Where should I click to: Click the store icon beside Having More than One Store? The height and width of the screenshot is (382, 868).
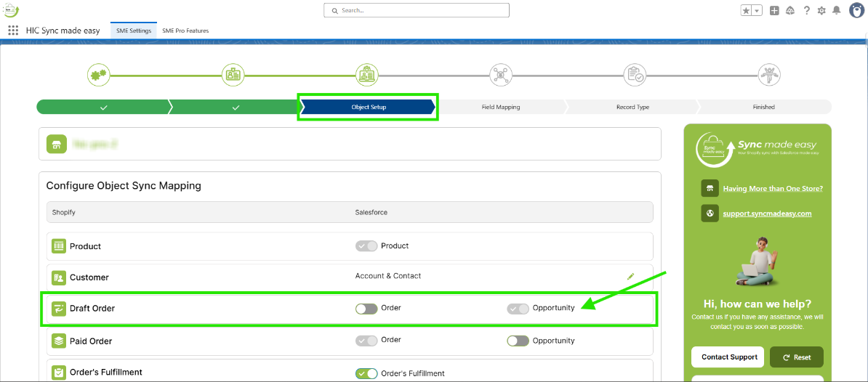coord(710,189)
